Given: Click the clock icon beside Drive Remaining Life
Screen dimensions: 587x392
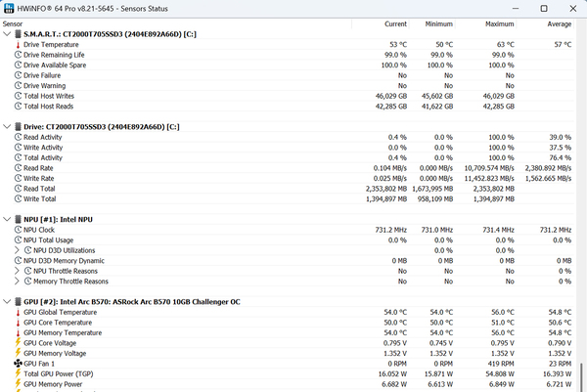Looking at the screenshot, I should click(18, 55).
